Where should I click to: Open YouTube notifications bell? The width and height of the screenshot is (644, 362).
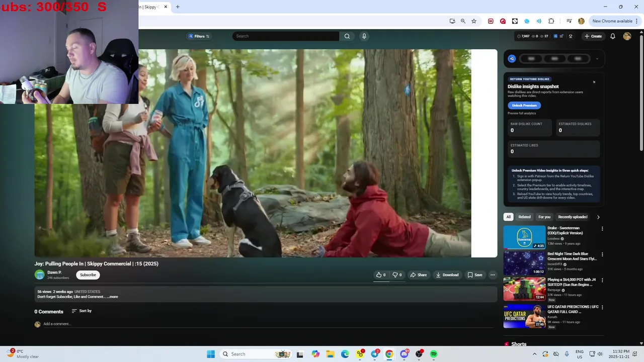click(x=613, y=36)
